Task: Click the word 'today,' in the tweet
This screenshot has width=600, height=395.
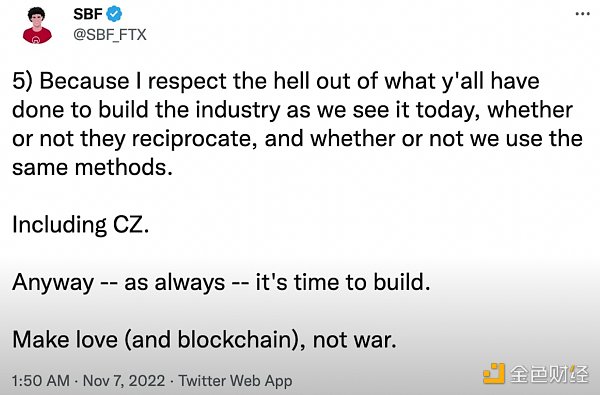Action: point(448,111)
